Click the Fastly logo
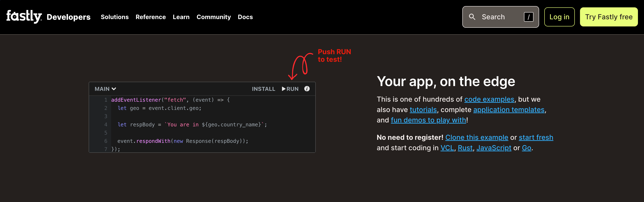This screenshot has height=202, width=644. (24, 16)
